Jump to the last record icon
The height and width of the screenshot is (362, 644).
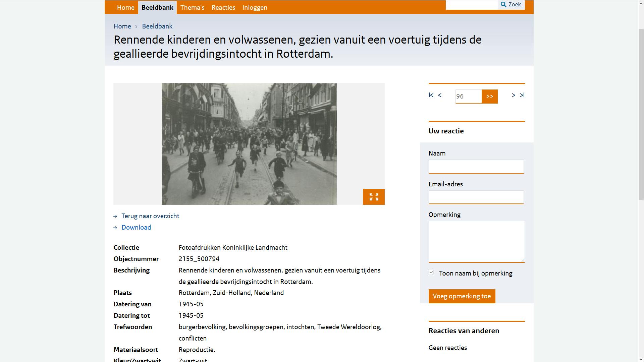click(x=522, y=96)
